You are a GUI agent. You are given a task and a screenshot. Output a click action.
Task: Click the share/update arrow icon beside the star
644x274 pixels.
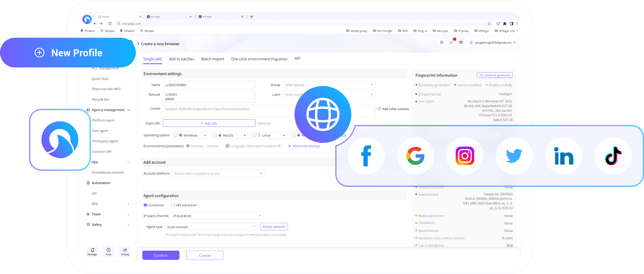pyautogui.click(x=498, y=24)
